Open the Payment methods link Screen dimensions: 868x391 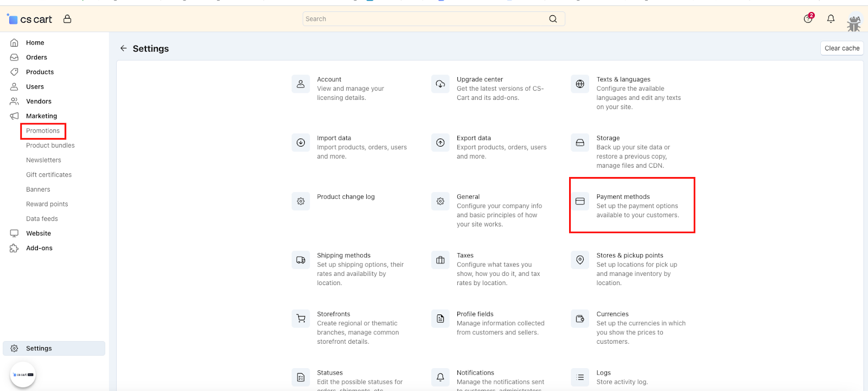click(623, 197)
